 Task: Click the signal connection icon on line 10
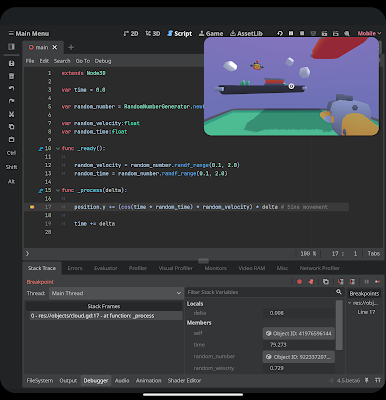pyautogui.click(x=41, y=149)
